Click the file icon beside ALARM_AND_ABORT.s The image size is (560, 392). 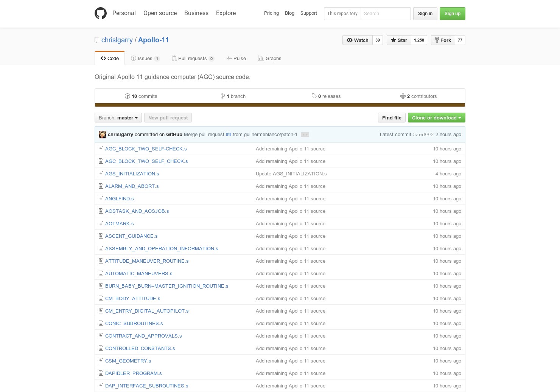pyautogui.click(x=101, y=186)
